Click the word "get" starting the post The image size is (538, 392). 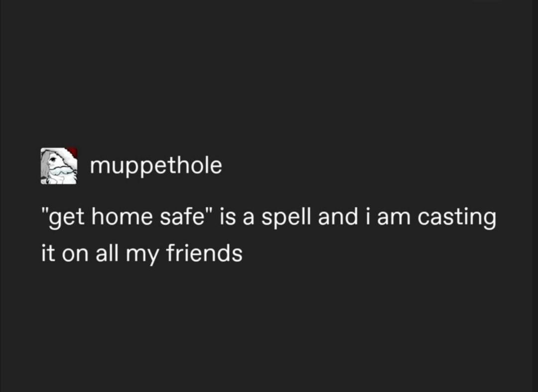pyautogui.click(x=63, y=219)
